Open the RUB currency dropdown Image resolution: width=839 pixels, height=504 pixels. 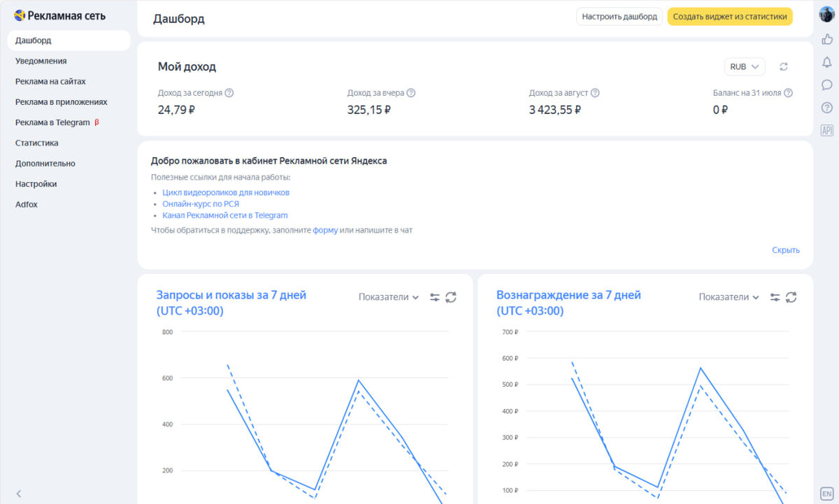pyautogui.click(x=745, y=66)
